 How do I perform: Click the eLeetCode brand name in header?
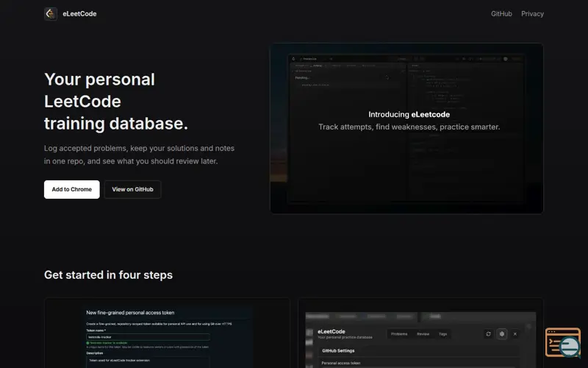pyautogui.click(x=79, y=14)
